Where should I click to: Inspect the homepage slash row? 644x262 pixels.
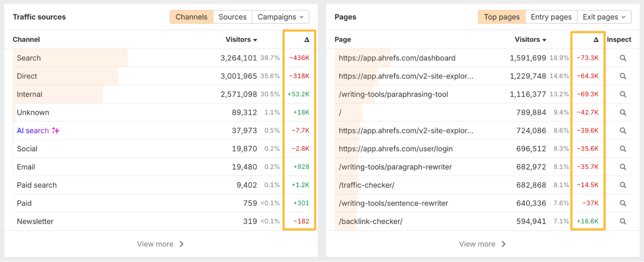[623, 112]
